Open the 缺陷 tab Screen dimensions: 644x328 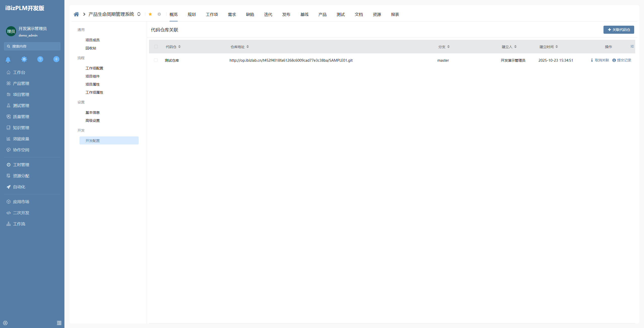coord(250,15)
